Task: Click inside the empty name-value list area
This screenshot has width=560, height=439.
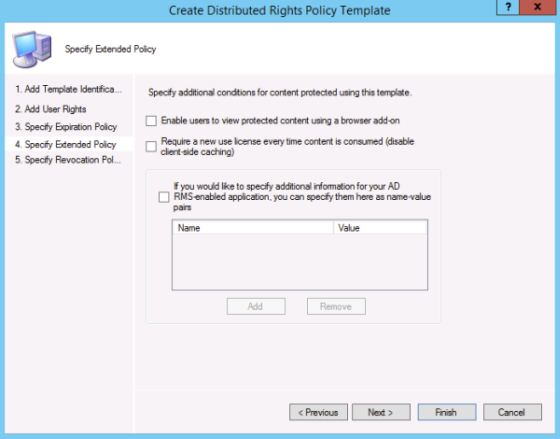Action: (300, 261)
